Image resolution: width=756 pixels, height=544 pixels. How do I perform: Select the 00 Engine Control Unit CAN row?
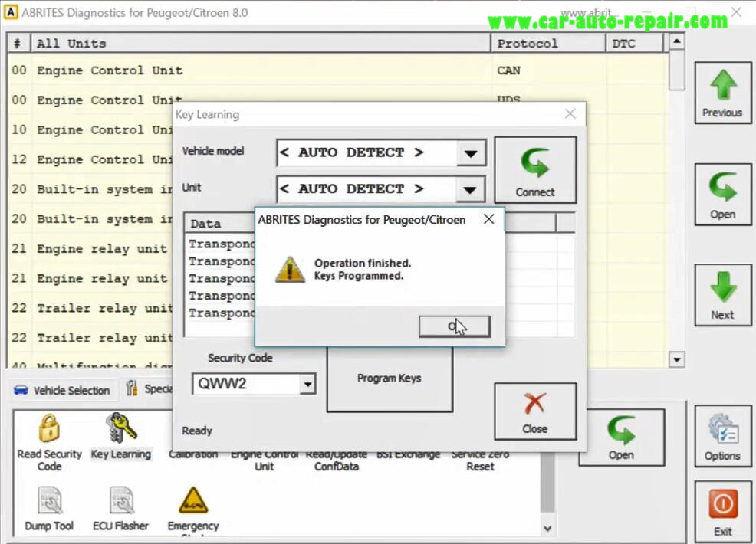[x=337, y=70]
